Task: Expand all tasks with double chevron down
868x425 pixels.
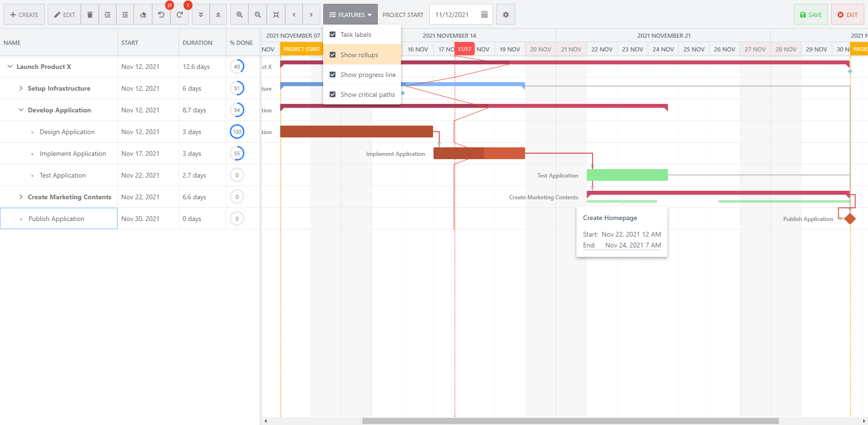Action: (x=201, y=15)
